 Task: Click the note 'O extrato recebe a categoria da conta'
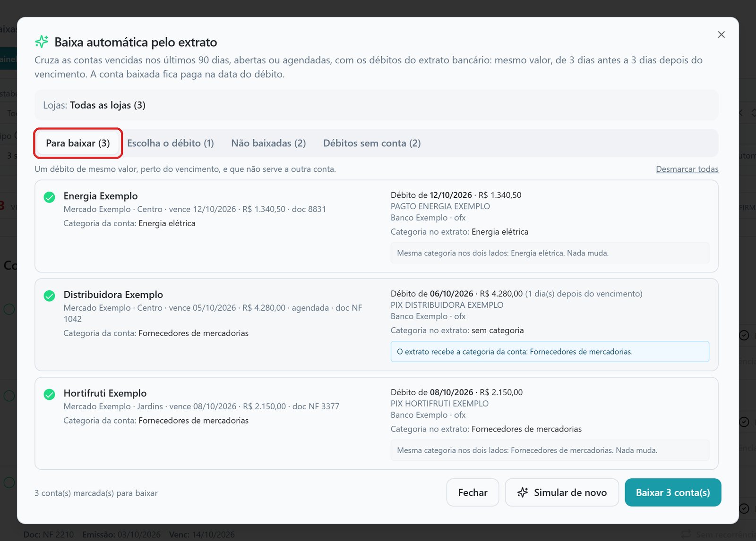(550, 352)
